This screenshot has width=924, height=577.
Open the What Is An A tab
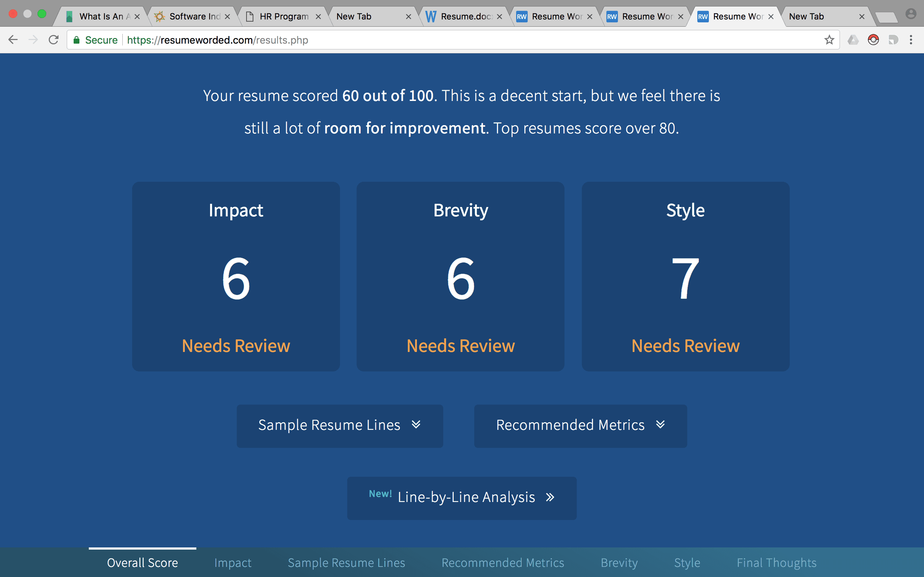point(104,17)
